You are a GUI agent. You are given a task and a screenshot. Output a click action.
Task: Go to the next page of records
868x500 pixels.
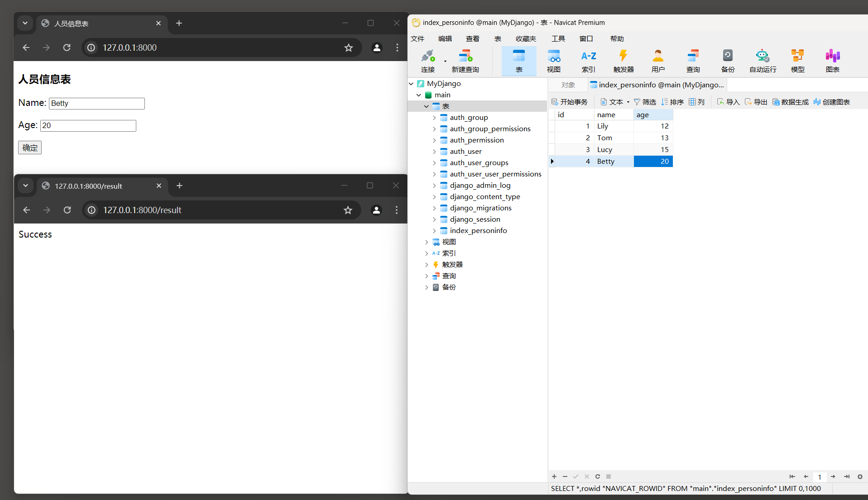point(833,476)
